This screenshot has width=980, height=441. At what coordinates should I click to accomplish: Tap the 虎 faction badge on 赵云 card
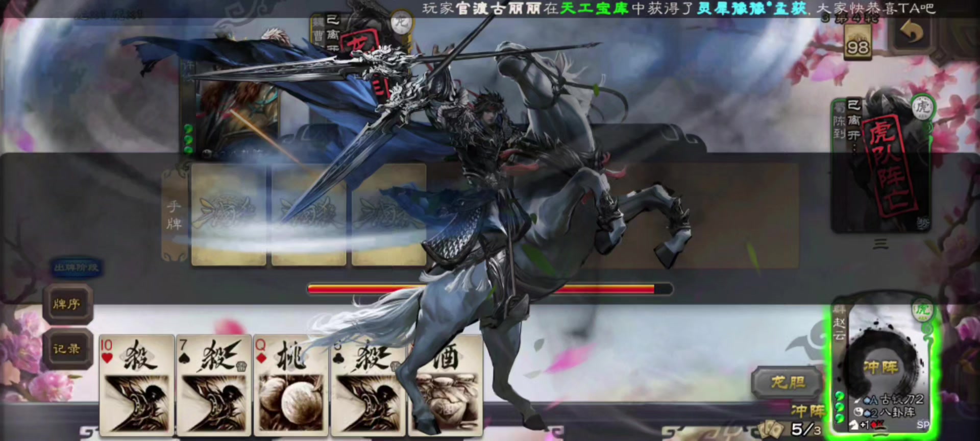tap(922, 309)
